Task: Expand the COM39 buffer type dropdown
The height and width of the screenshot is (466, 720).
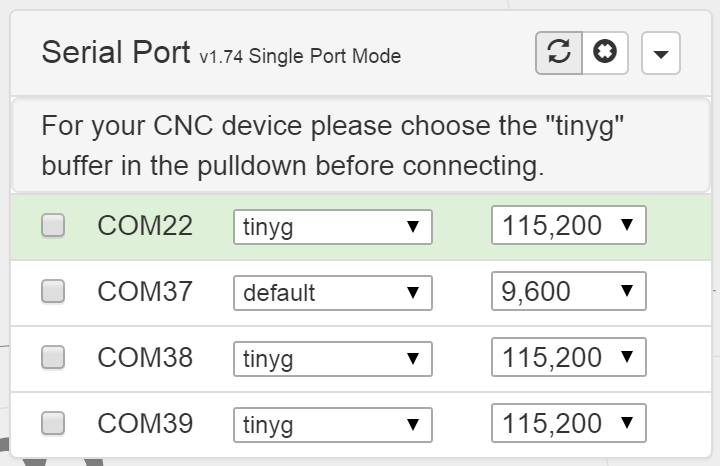Action: click(332, 424)
